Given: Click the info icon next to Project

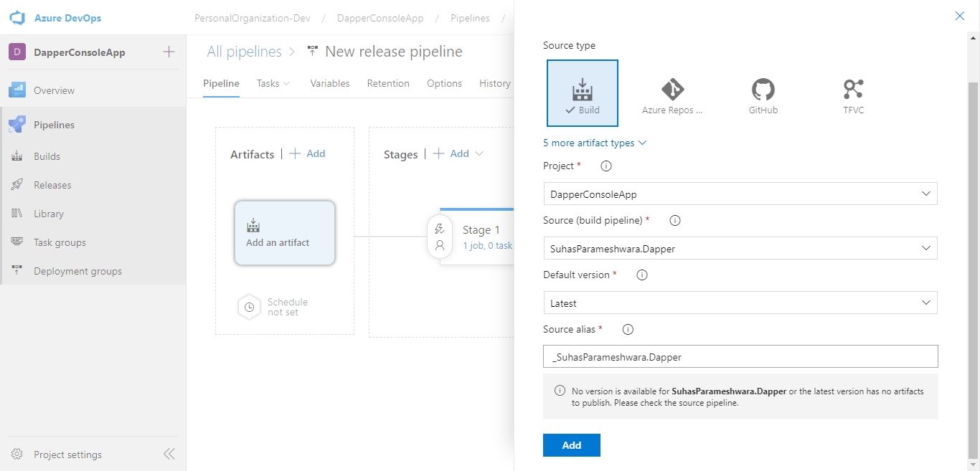Looking at the screenshot, I should 606,166.
